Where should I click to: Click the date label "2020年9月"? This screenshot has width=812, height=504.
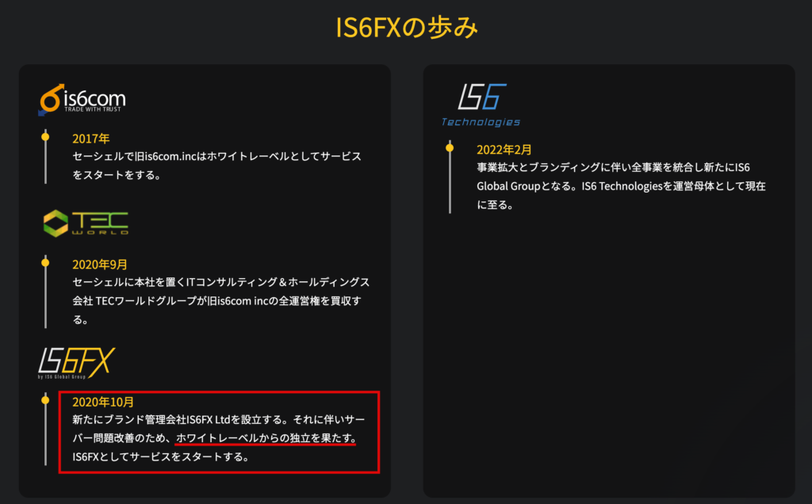coord(100,265)
